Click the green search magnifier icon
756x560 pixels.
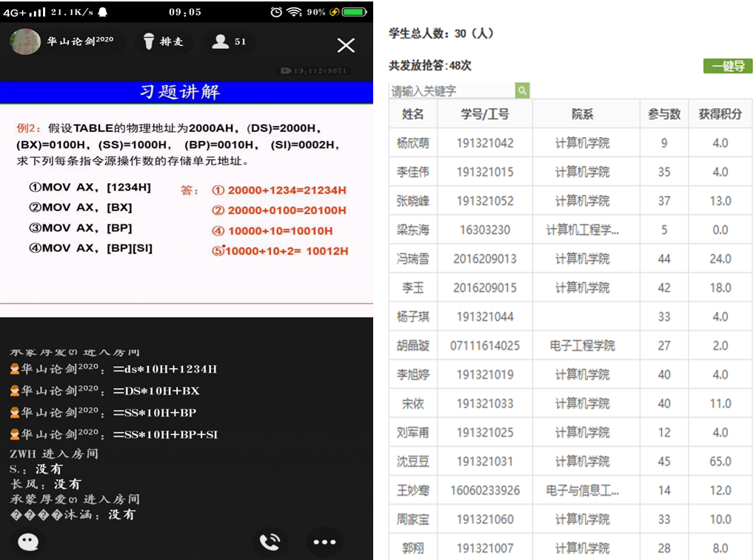click(522, 90)
